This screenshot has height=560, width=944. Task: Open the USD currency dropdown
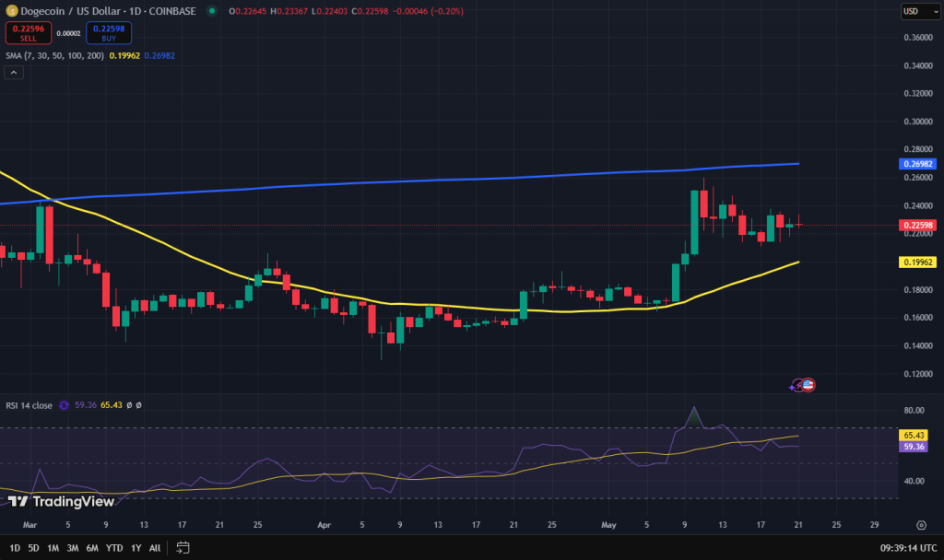[x=921, y=11]
